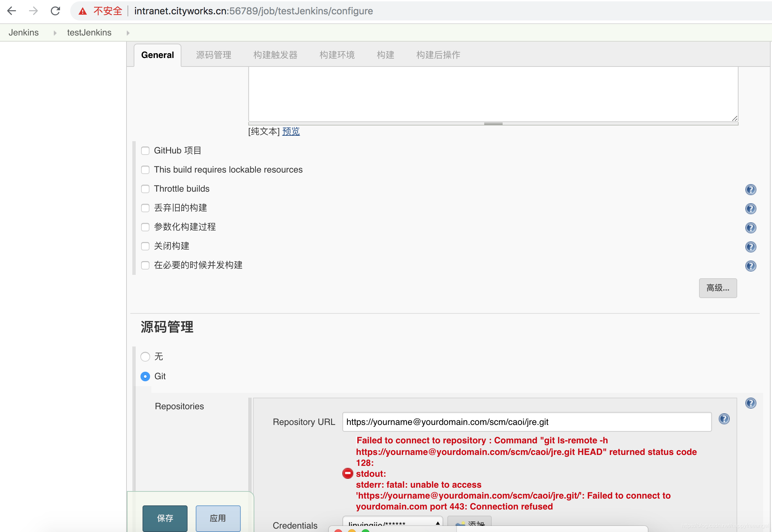Click the 保存 save button
The height and width of the screenshot is (532, 772).
165,518
